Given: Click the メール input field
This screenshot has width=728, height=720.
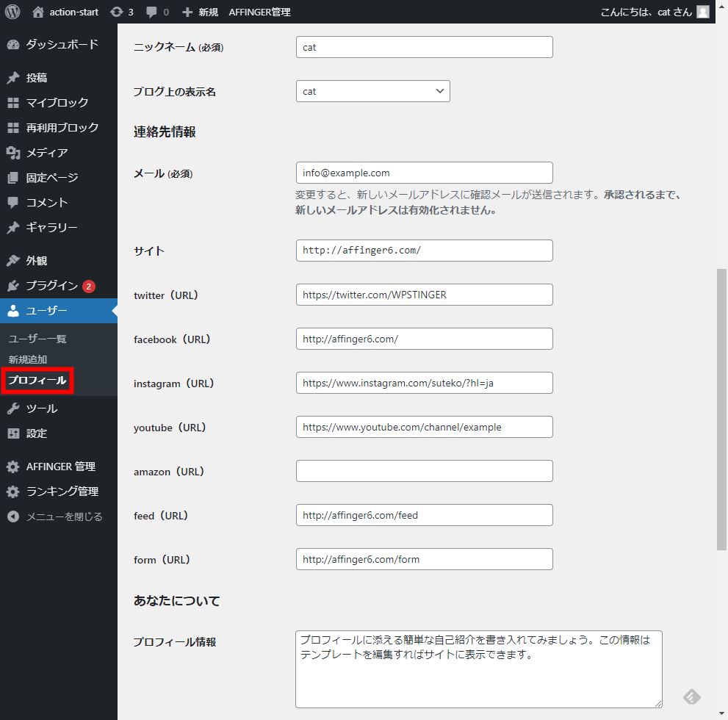Looking at the screenshot, I should point(425,173).
